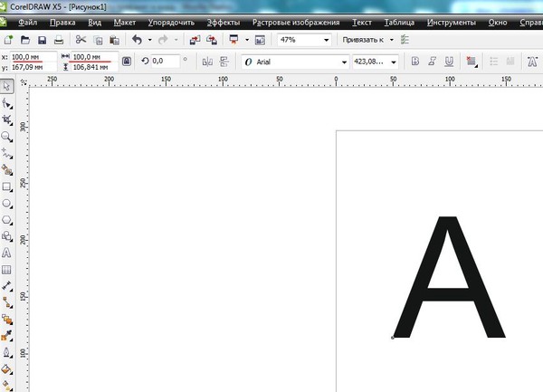Toggle Underline formatting
The height and width of the screenshot is (392, 543).
[x=449, y=62]
